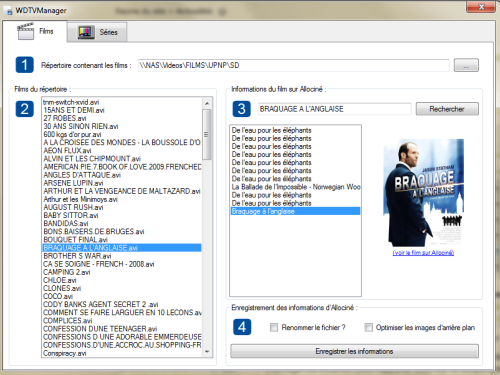
Task: Select highlighted 'Braquage à l'anglaise' search result
Action: click(295, 211)
